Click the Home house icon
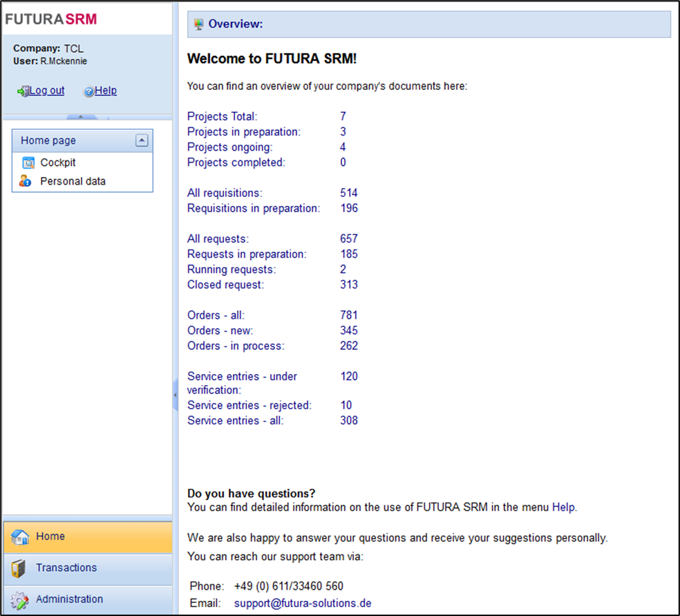Viewport: 680px width, 616px height. [20, 537]
